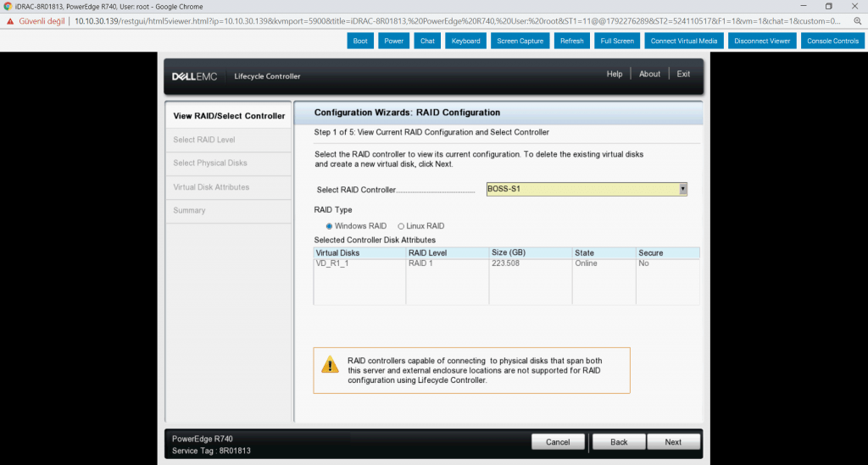Click the Screen Capture button
Viewport: 868px width, 465px height.
pos(520,41)
